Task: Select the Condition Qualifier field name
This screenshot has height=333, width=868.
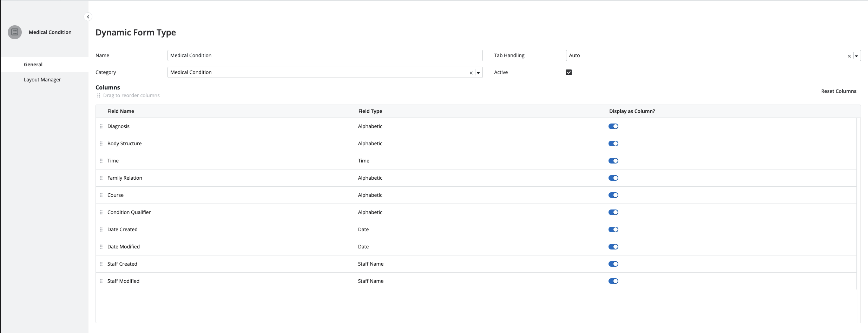Action: coord(129,212)
